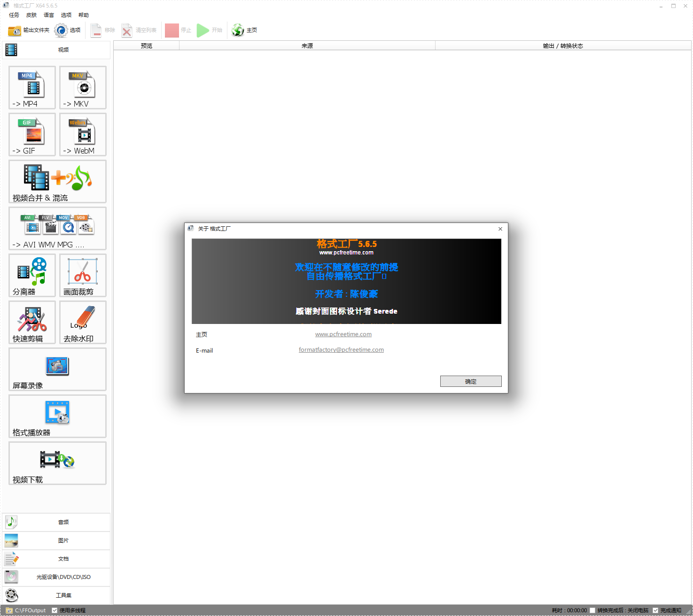Screen dimensions: 693x616
Task: Open the 视频合并 & 混流 tool
Action: point(57,182)
